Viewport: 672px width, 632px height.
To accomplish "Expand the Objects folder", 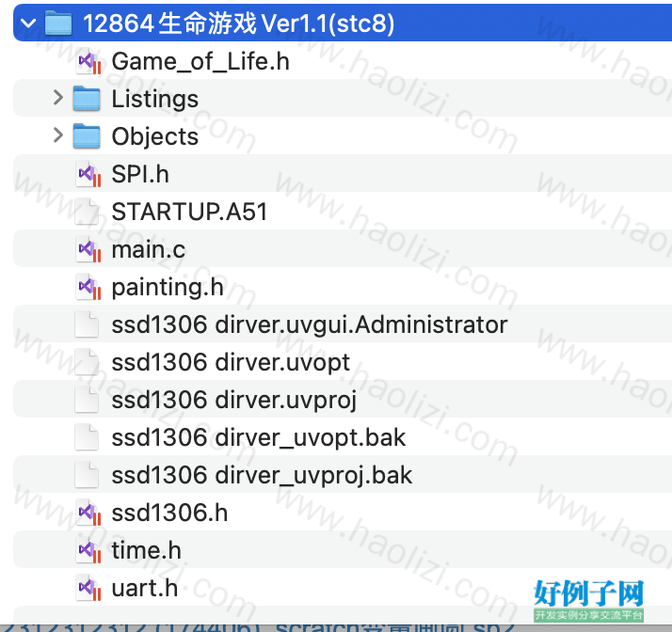I will pos(57,135).
